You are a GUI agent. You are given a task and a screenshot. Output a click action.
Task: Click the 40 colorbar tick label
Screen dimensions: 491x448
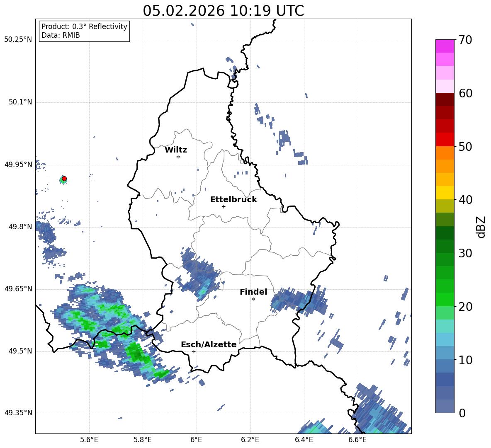pos(465,200)
